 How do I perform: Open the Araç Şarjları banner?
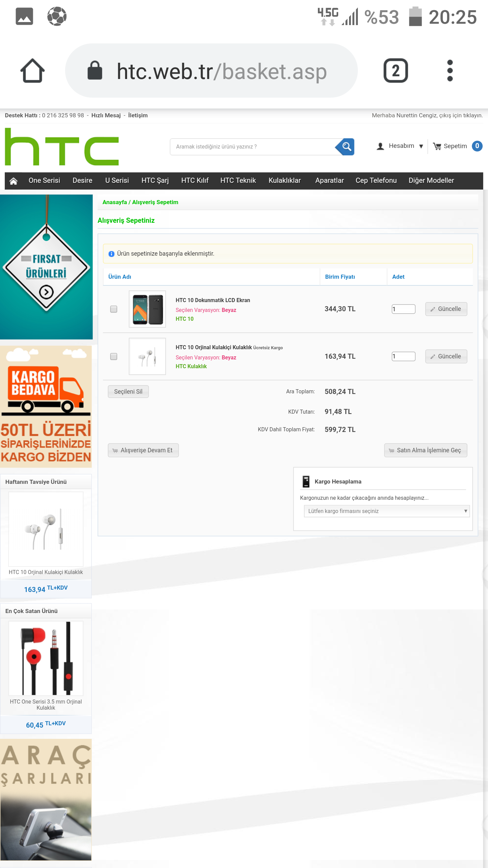pos(46,800)
